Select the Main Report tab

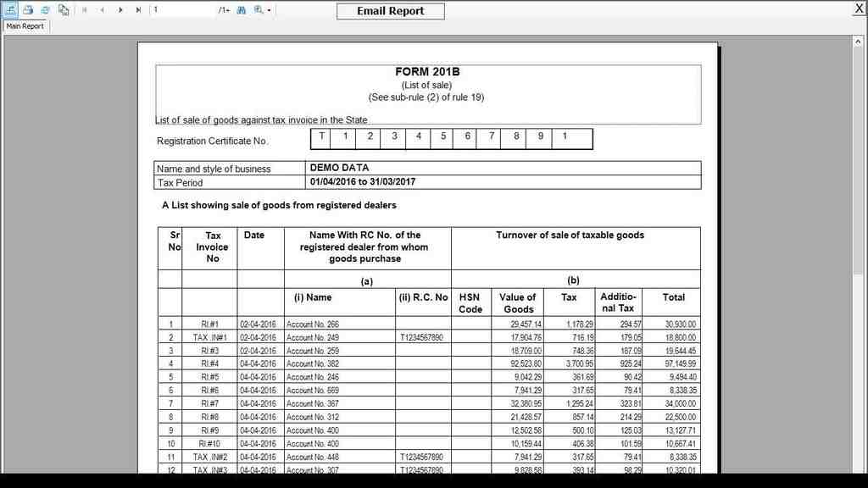(25, 26)
